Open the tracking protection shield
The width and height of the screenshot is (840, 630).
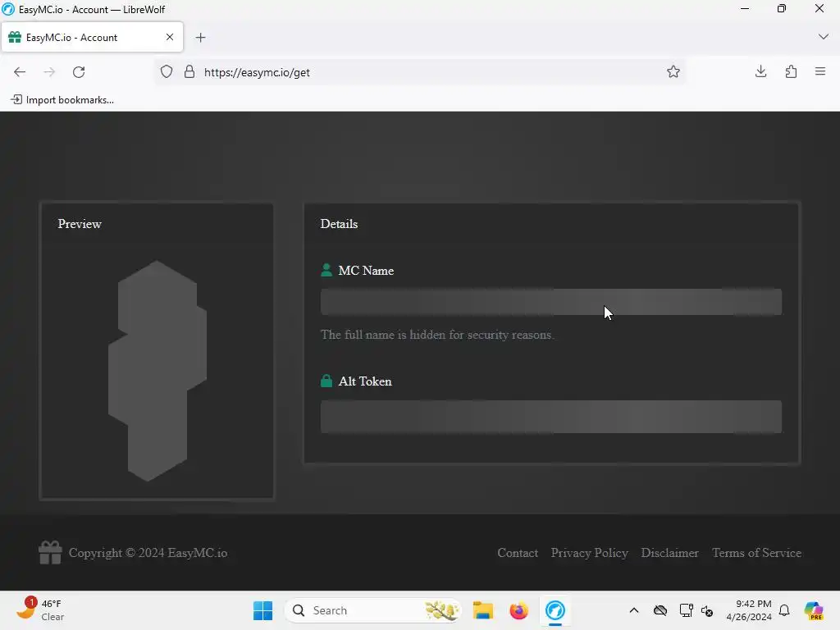click(x=167, y=72)
